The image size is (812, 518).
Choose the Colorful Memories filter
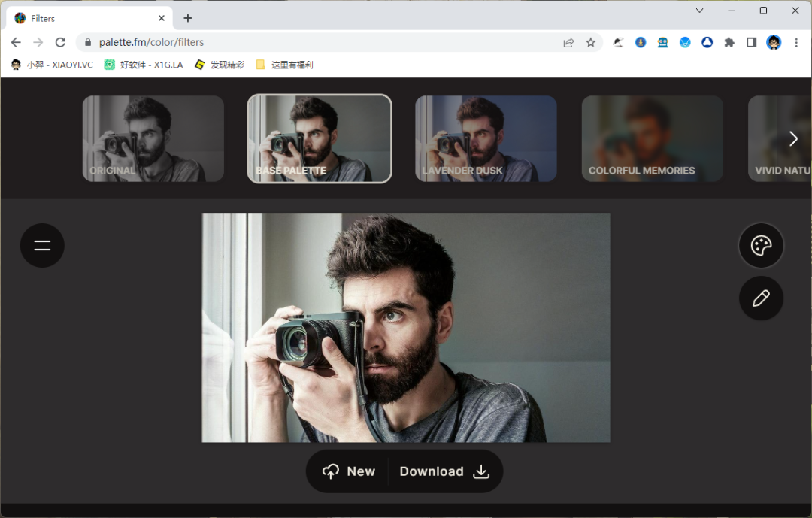[652, 139]
